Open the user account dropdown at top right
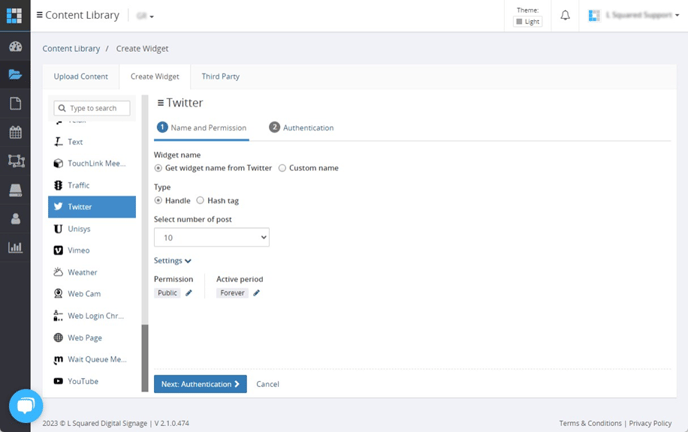Image resolution: width=688 pixels, height=432 pixels. click(634, 15)
